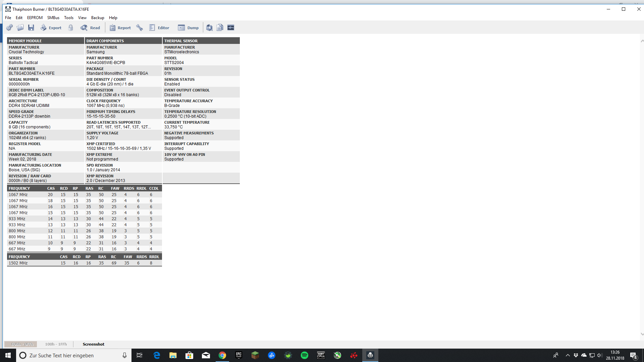
Task: Click the scroll down arrow on right scrollbar
Action: [642, 334]
